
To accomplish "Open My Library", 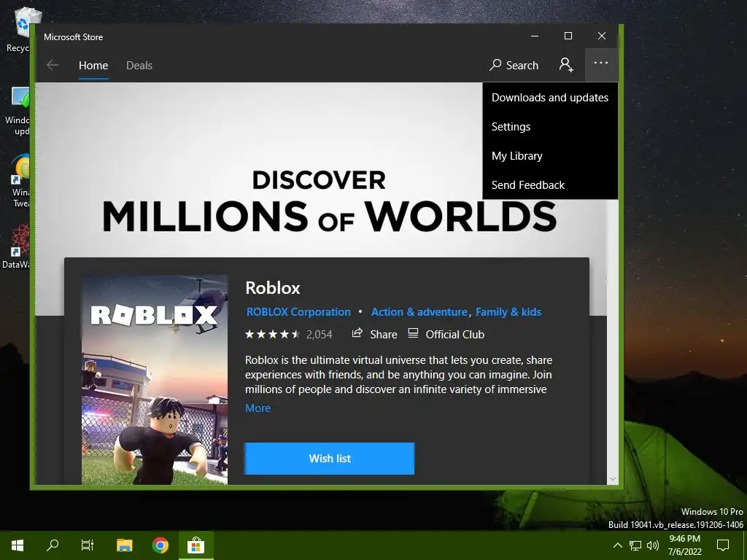I will point(550,156).
